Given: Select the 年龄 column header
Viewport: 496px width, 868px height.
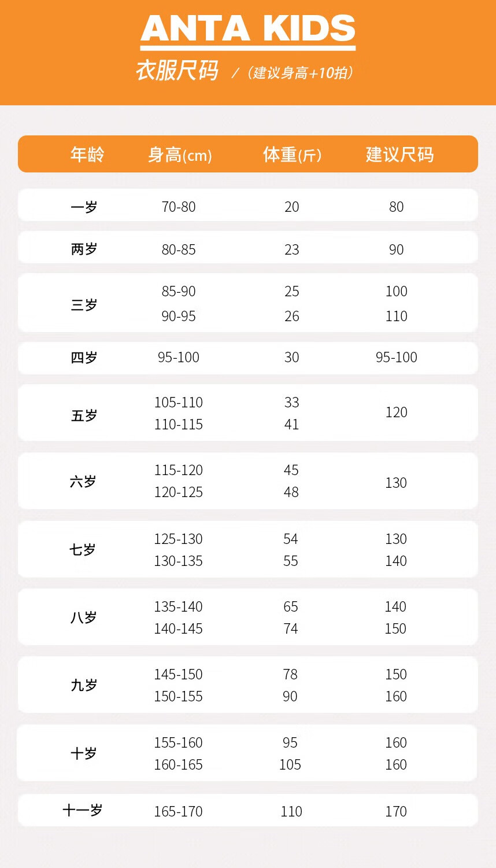Looking at the screenshot, I should click(87, 155).
